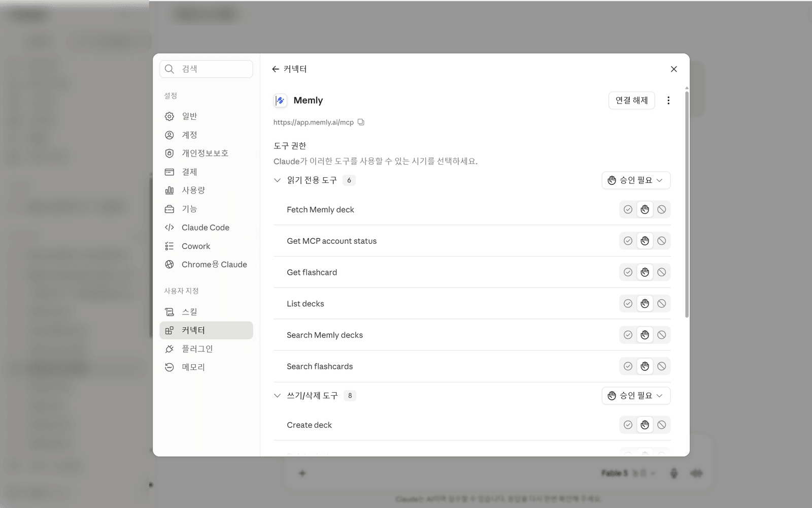
Task: Block Get MCP account status tool
Action: [x=662, y=241]
